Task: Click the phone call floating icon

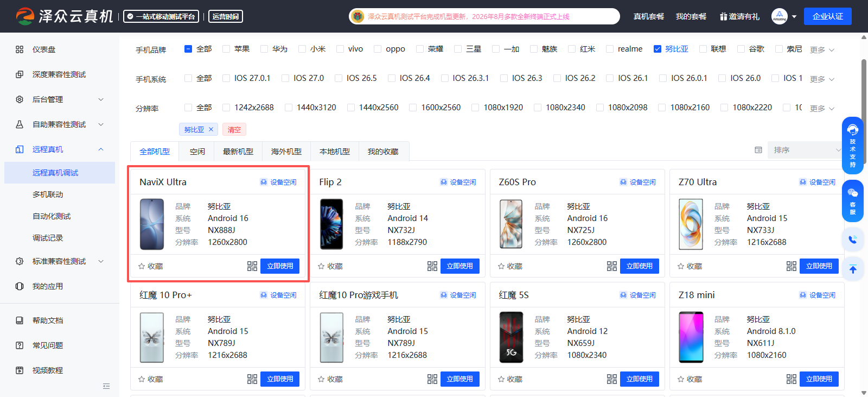Action: tap(853, 240)
